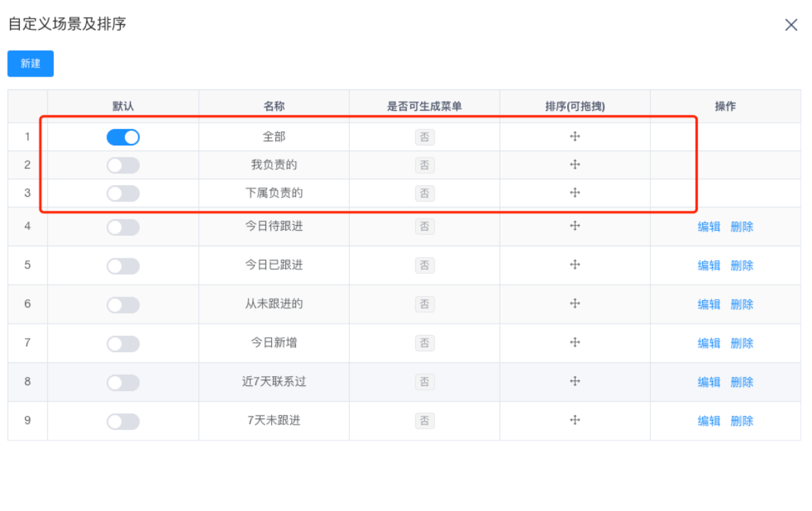Click drag-sort icon in 我负责的 row

[575, 165]
